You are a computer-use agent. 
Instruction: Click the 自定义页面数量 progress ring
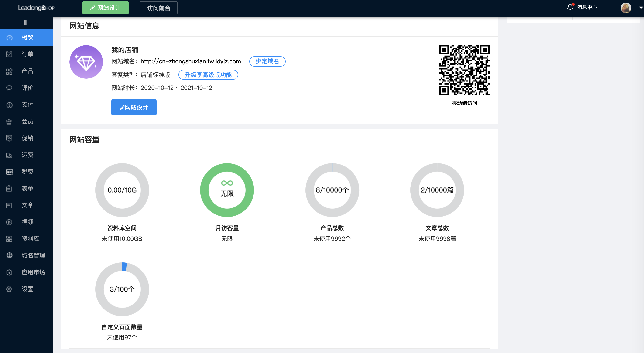point(122,289)
